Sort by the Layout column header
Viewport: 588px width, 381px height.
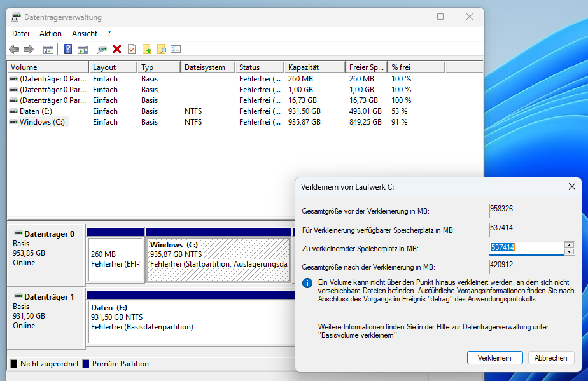coord(113,67)
